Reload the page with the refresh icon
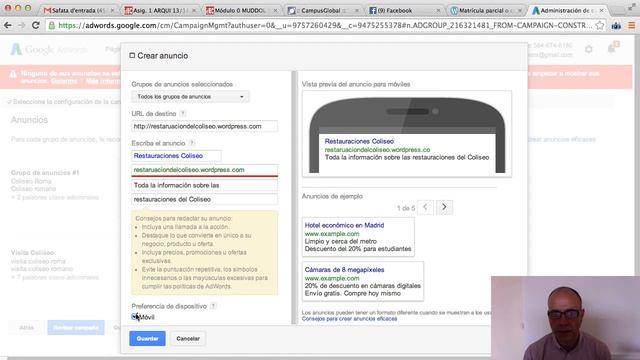Image resolution: width=640 pixels, height=360 pixels. click(36, 25)
